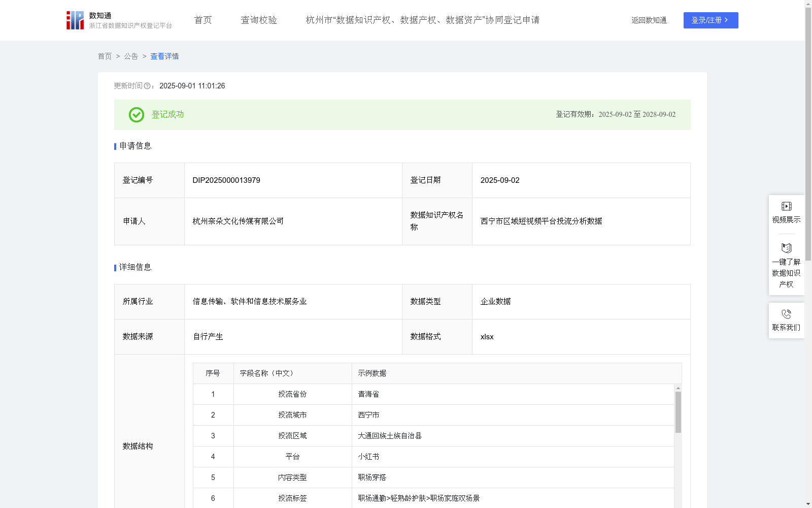Click 信息传输、软件和信息技术服务业 cell

click(x=293, y=302)
